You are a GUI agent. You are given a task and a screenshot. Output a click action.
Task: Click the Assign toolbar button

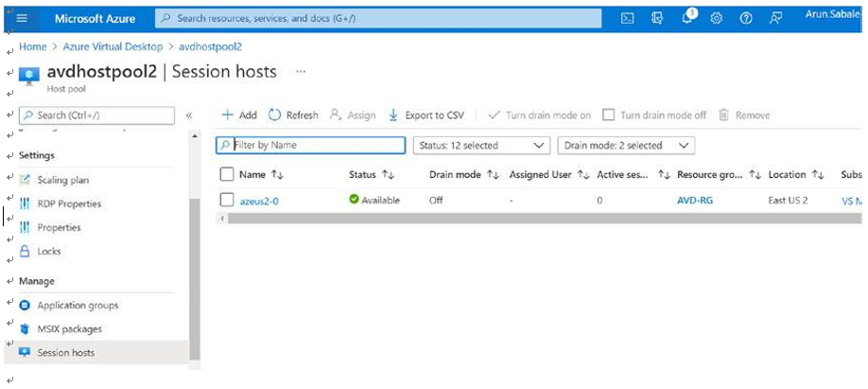[353, 115]
